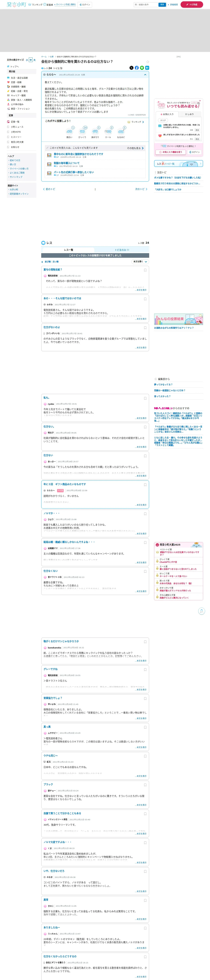
Task: Open the related topic 制服の毎年購入について
Action: [x=67, y=163]
